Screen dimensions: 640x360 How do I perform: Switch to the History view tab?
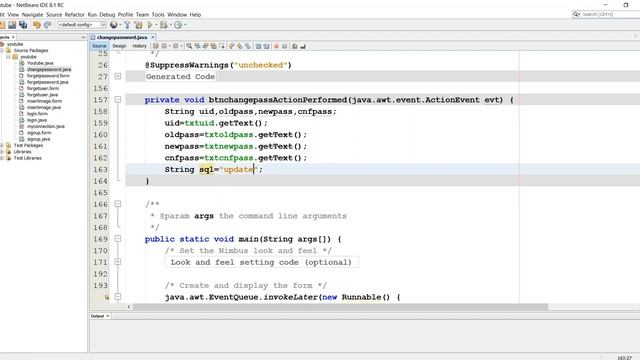pyautogui.click(x=139, y=46)
